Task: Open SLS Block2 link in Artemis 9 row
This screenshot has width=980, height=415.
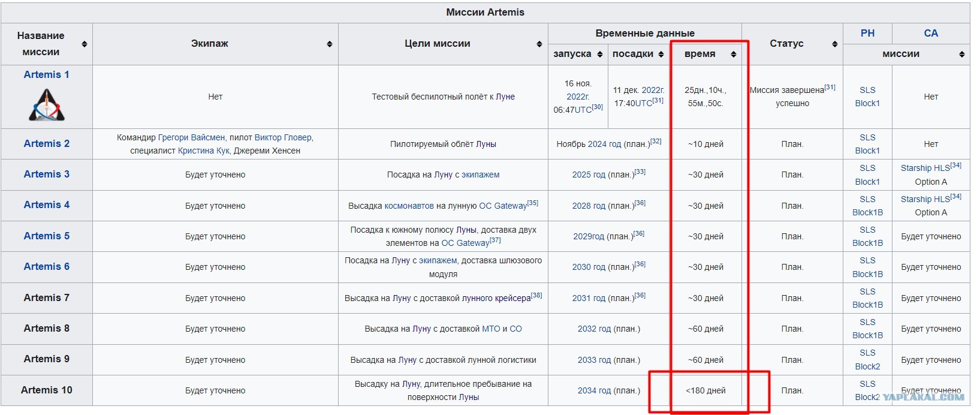Action: pyautogui.click(x=867, y=360)
